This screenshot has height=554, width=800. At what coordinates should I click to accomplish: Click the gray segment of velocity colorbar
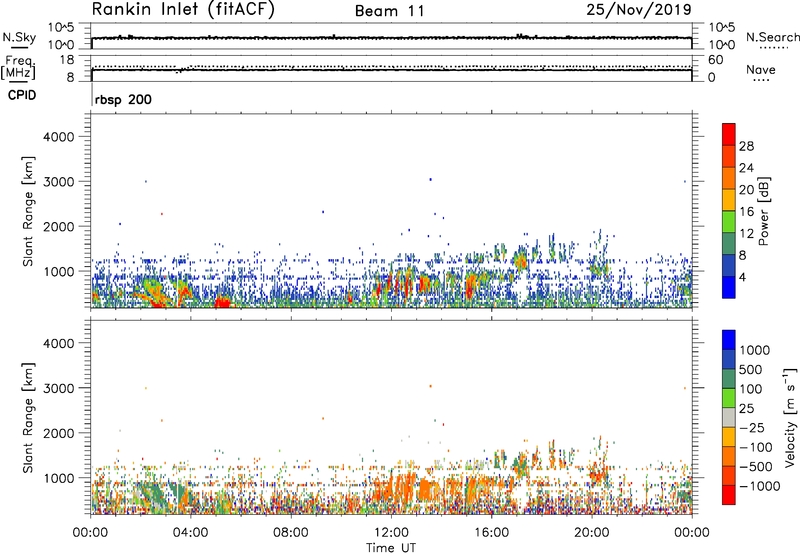(729, 418)
